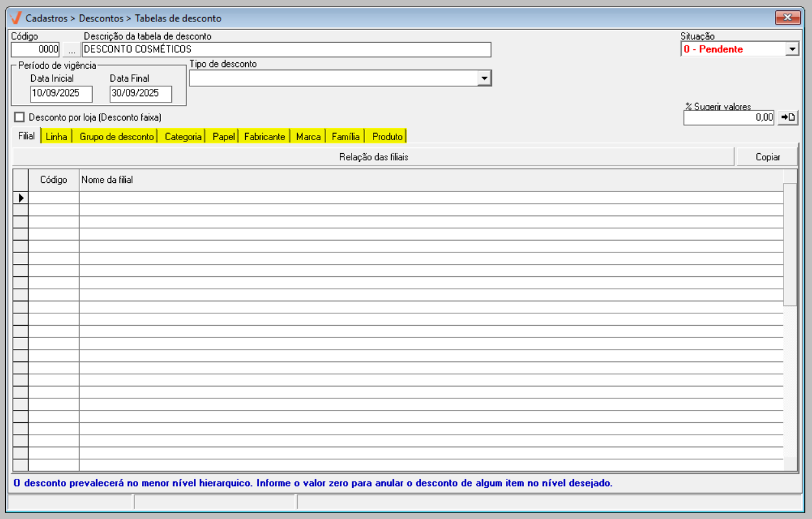Open the Grupo de desconto tab

click(117, 137)
